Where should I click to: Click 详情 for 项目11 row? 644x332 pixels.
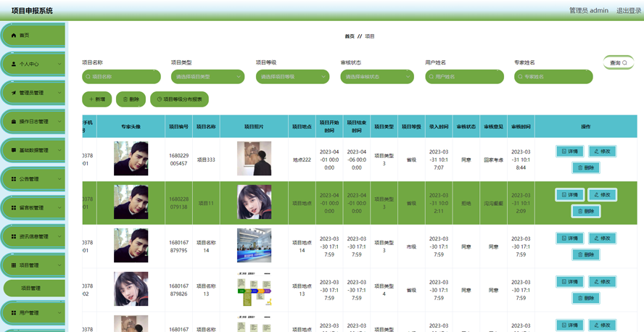coord(570,194)
